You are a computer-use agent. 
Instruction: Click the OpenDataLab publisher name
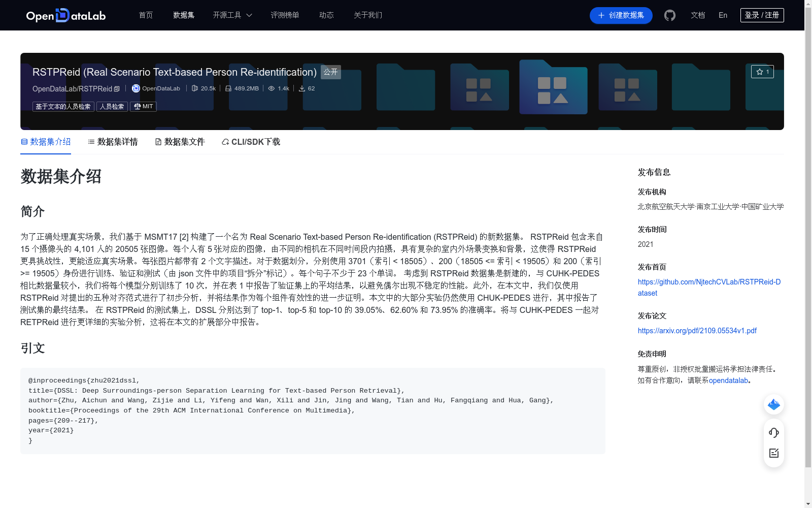[x=161, y=88]
